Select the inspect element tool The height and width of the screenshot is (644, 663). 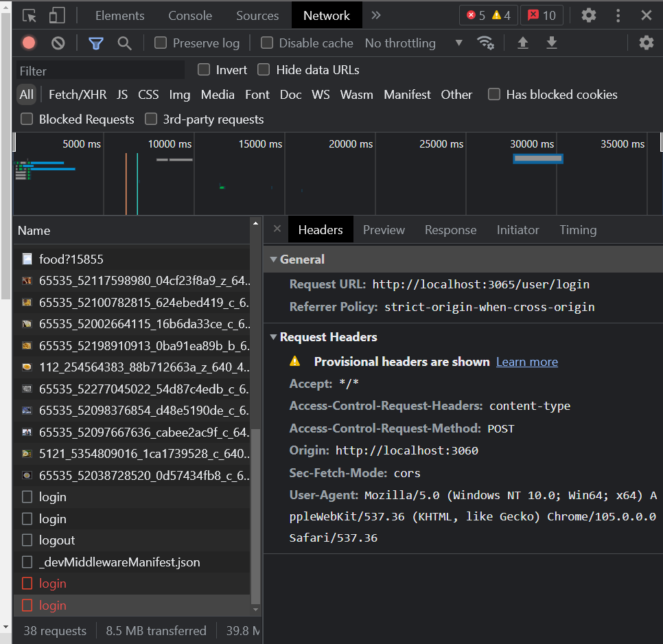pyautogui.click(x=29, y=15)
